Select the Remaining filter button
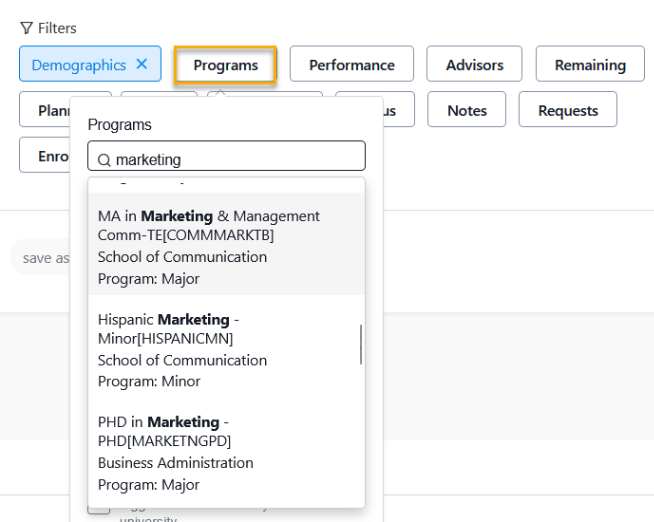The width and height of the screenshot is (654, 522). pos(590,65)
